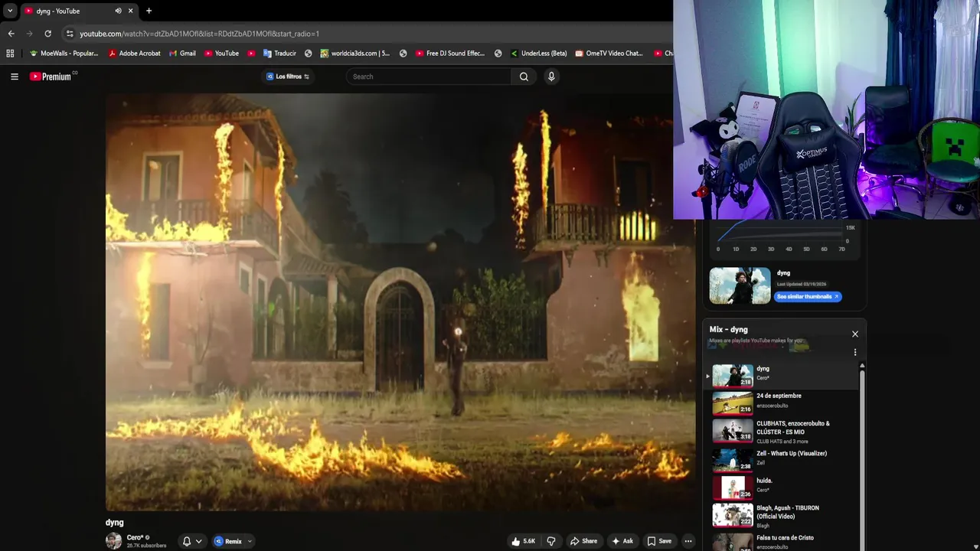
Task: Click the Remix button
Action: pos(228,541)
